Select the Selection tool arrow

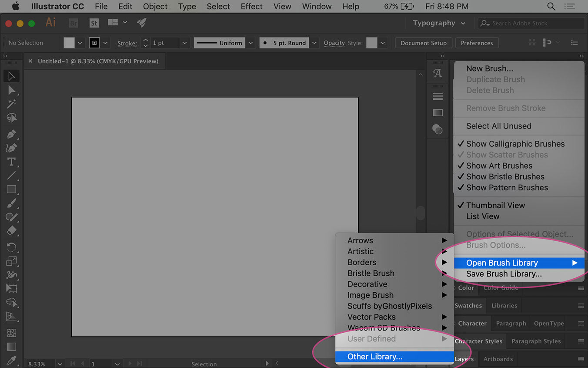12,76
